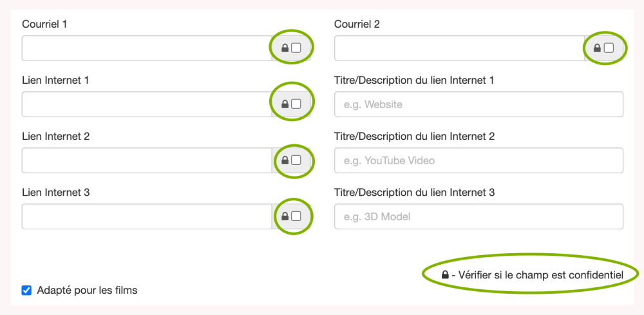644x315 pixels.
Task: Click the lock icon beside Courriel 1
Action: click(285, 48)
